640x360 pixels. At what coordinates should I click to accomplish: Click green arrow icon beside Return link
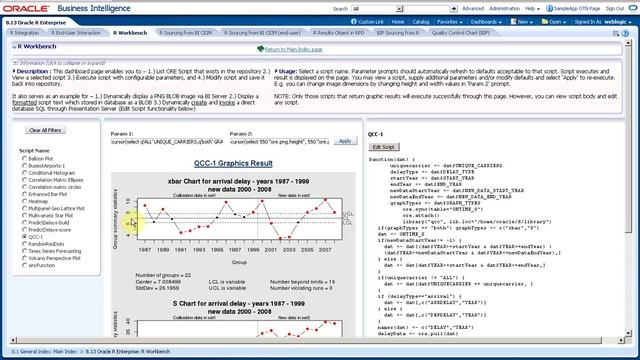260,49
